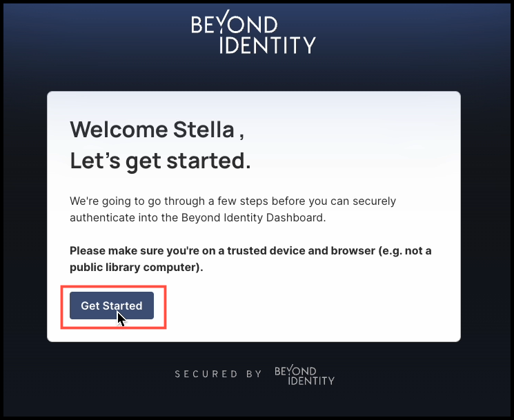The image size is (514, 420).
Task: Click the SECURED BY footer text
Action: pyautogui.click(x=218, y=374)
